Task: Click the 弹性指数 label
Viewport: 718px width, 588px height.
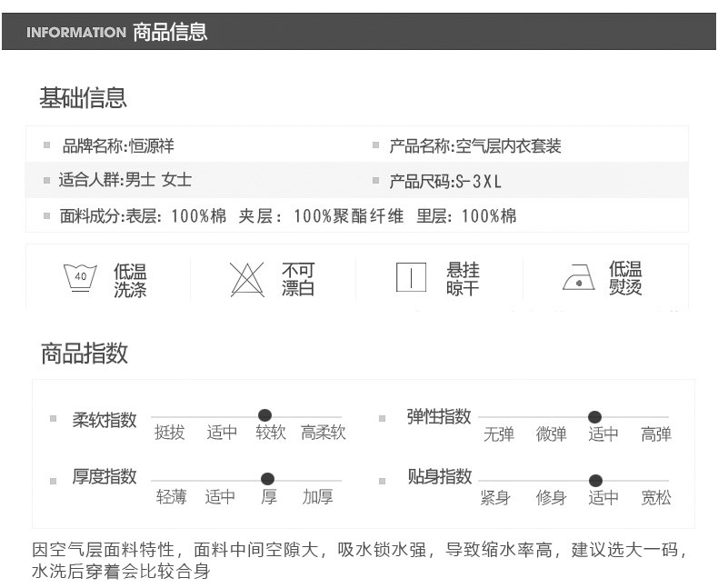Action: [439, 416]
